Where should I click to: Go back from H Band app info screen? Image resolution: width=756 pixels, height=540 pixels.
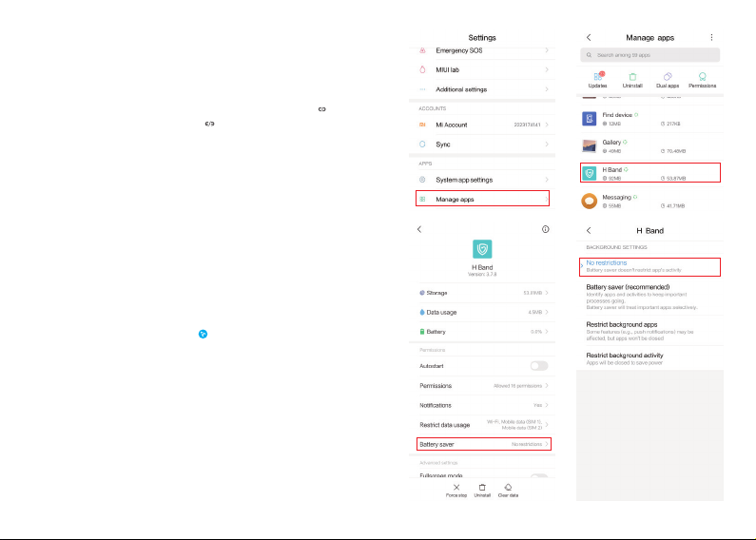click(419, 229)
